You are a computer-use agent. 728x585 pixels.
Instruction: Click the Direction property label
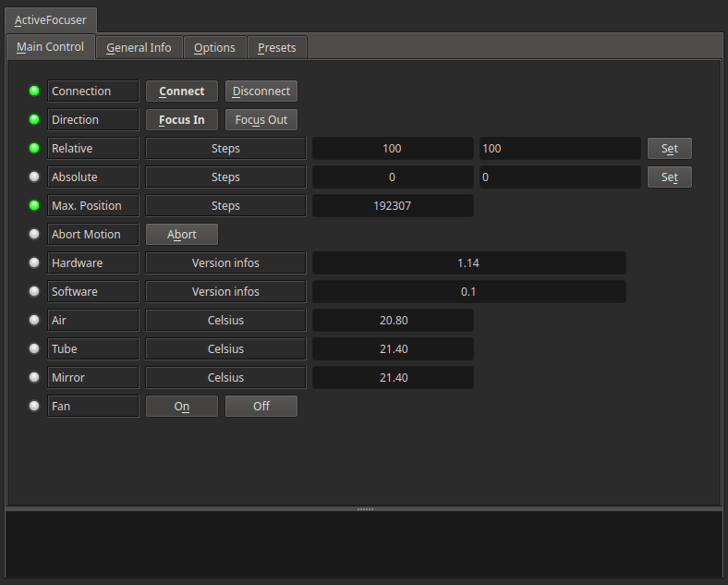pyautogui.click(x=93, y=120)
